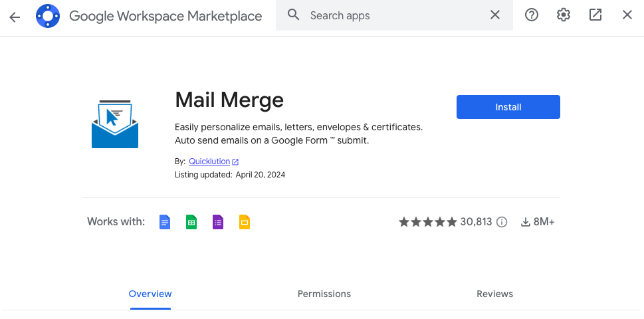Go back with the left arrow
The width and height of the screenshot is (644, 319).
[x=15, y=17]
